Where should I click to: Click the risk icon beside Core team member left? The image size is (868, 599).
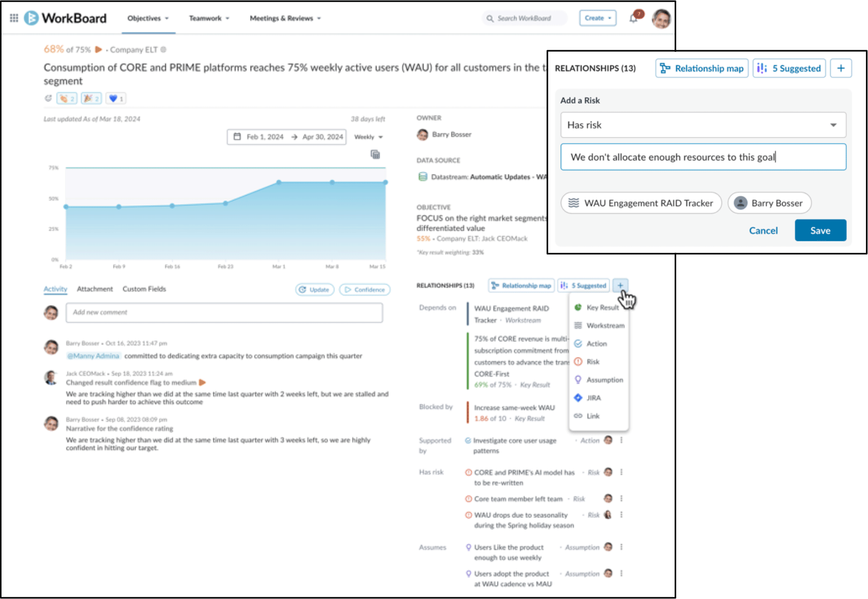[x=468, y=499]
